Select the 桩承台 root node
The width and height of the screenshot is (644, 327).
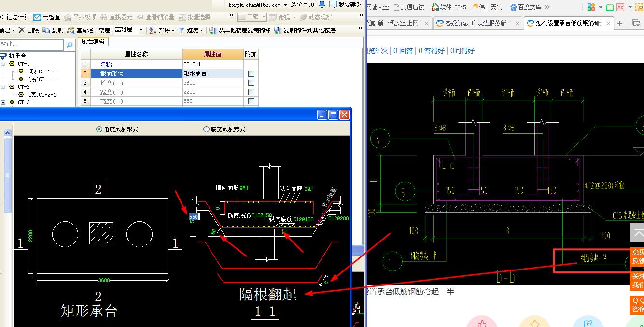point(17,56)
